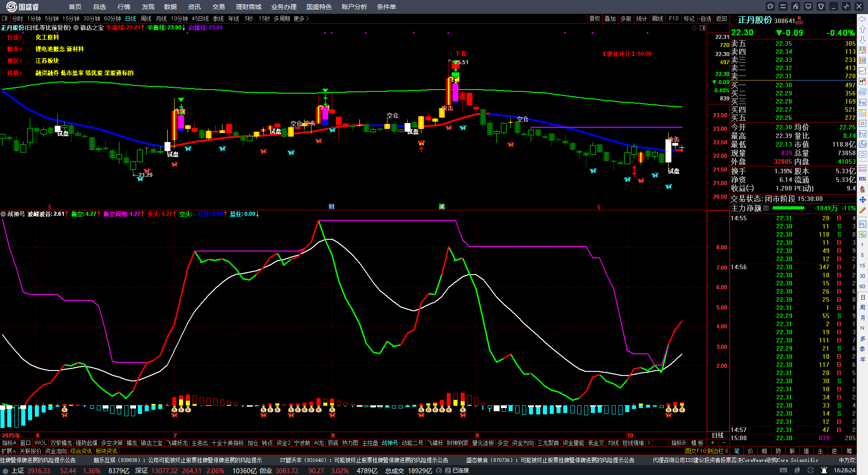Open the 酷乐互娱 risk announcement news link
Image resolution: width=868 pixels, height=475 pixels.
(x=178, y=460)
